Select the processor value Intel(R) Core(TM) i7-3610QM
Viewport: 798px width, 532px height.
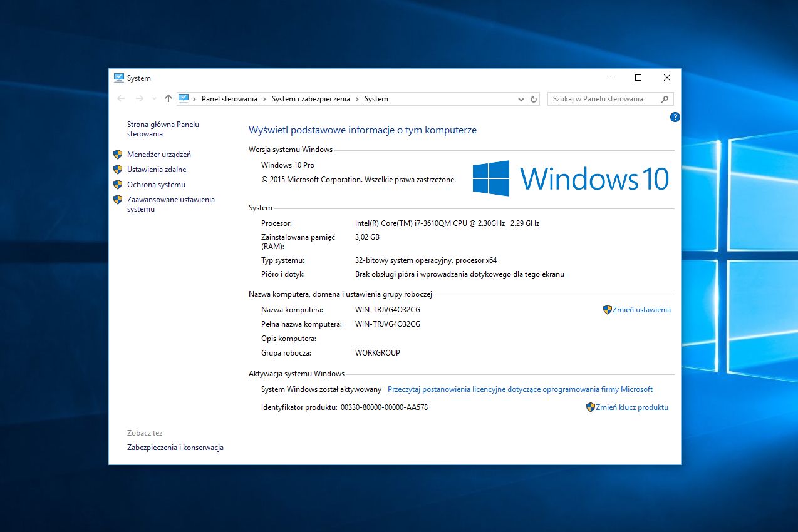click(x=447, y=223)
